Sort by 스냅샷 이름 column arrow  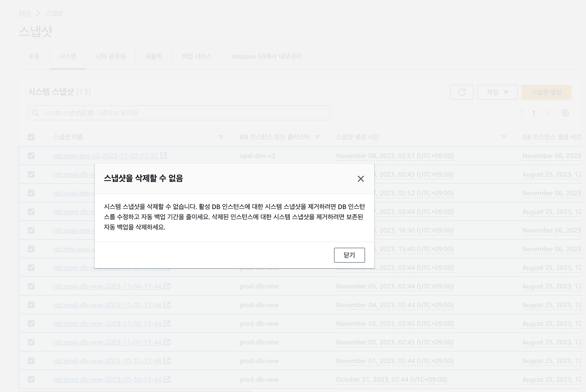pos(221,137)
